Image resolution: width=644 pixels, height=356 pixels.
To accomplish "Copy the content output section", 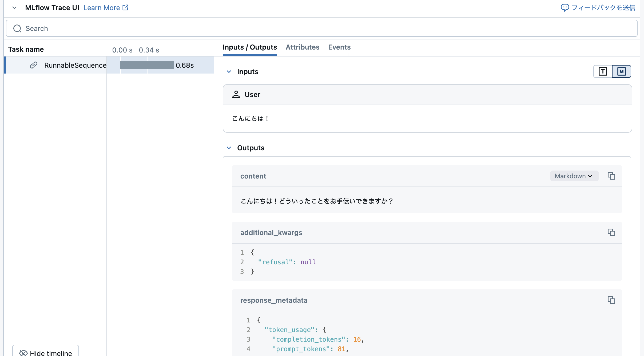I will pyautogui.click(x=612, y=176).
